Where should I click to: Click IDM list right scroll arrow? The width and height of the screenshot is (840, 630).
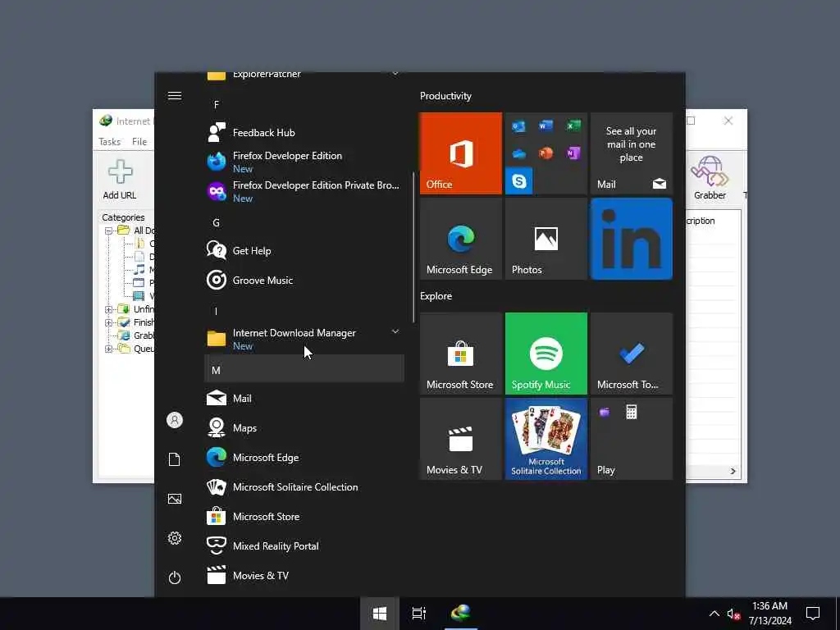point(733,472)
